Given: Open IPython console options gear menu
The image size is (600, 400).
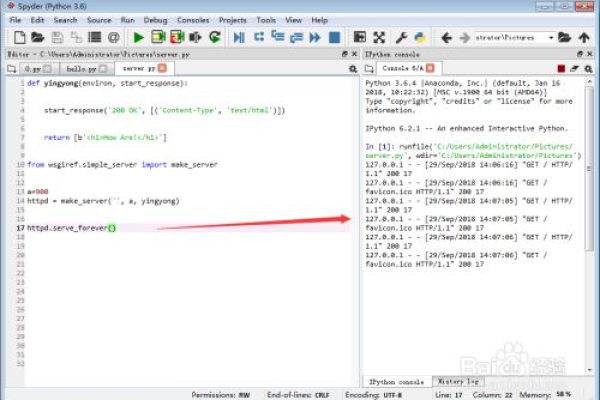Looking at the screenshot, I should point(589,69).
